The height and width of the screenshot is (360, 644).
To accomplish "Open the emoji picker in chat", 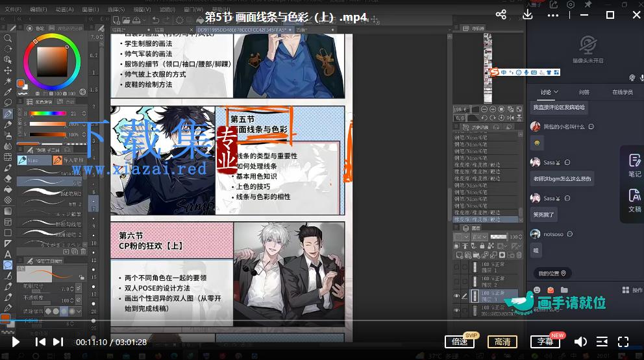I will tap(537, 290).
